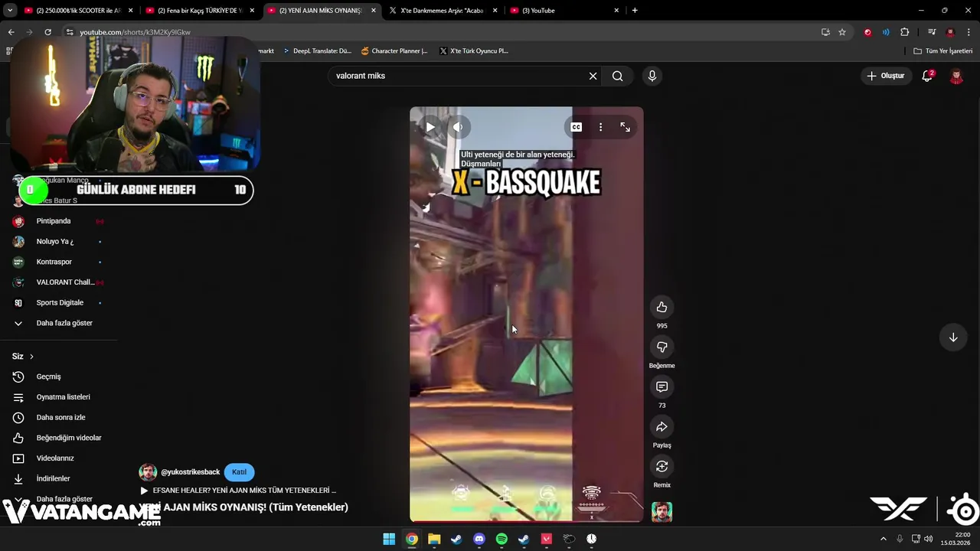Expand Tüm Yer İşaretleri bookmarks folder
This screenshot has height=551, width=980.
coord(942,51)
